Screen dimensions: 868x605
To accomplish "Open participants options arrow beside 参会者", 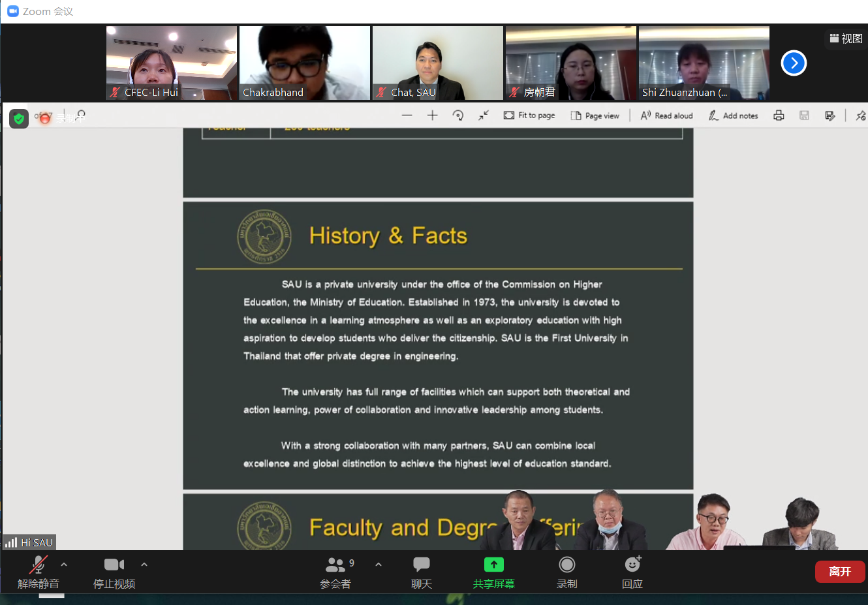I will 379,565.
